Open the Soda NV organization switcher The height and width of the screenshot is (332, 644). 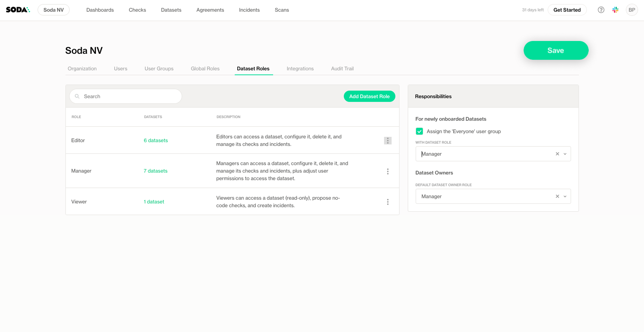pos(53,10)
